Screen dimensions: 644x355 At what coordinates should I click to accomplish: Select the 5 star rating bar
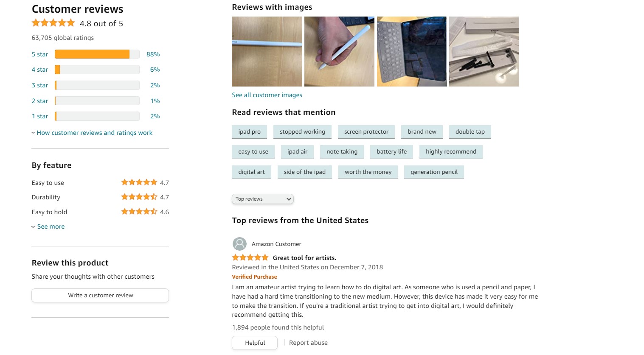click(96, 54)
